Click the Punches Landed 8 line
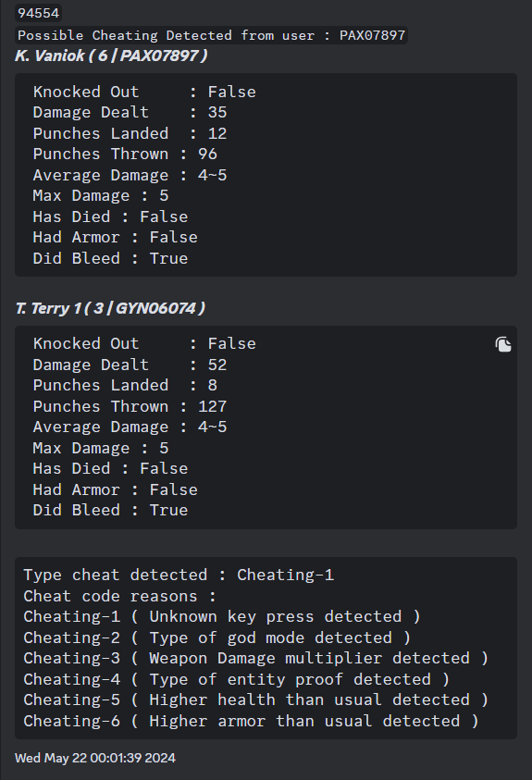This screenshot has width=532, height=780. pyautogui.click(x=125, y=386)
